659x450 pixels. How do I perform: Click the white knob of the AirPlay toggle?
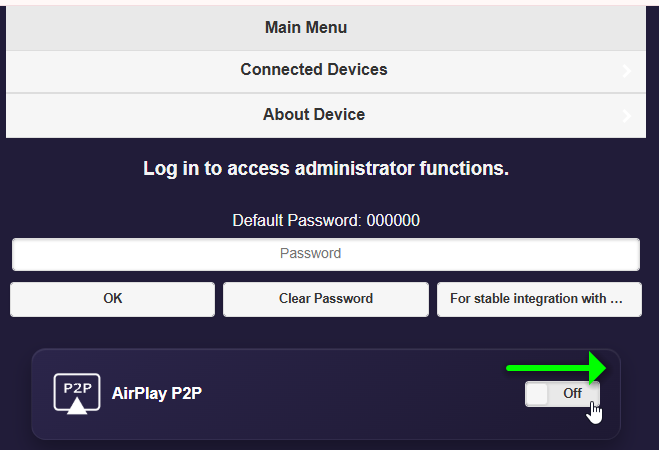538,394
